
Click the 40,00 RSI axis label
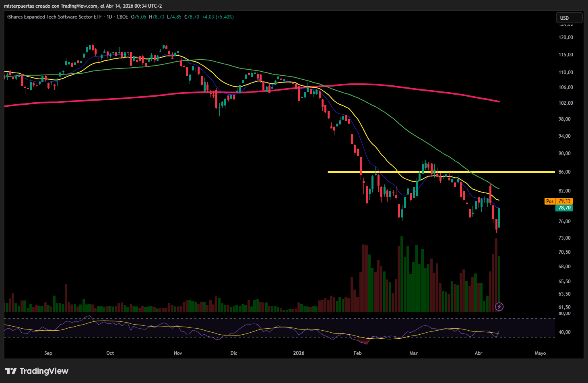click(565, 332)
